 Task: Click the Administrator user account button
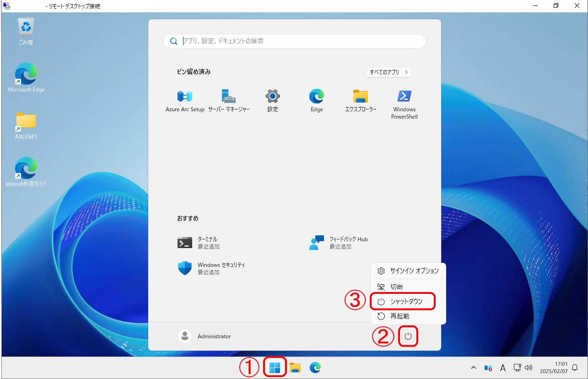(x=205, y=336)
